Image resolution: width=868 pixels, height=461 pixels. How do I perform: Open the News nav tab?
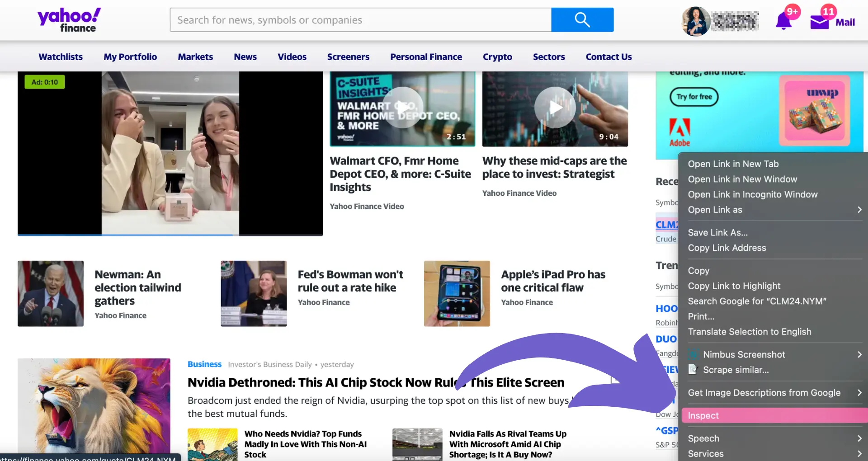pos(245,57)
